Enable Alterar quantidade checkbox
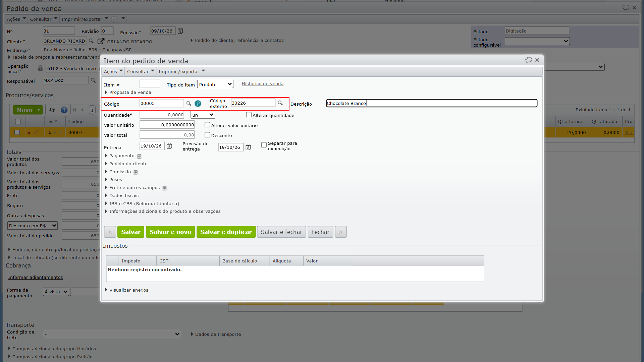Image resolution: width=644 pixels, height=362 pixels. pyautogui.click(x=249, y=115)
